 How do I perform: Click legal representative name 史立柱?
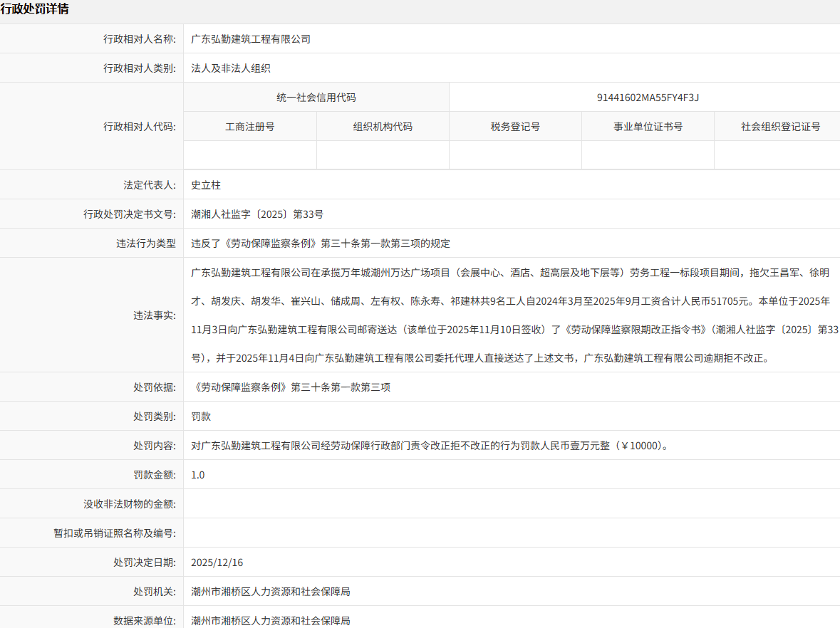pos(206,185)
